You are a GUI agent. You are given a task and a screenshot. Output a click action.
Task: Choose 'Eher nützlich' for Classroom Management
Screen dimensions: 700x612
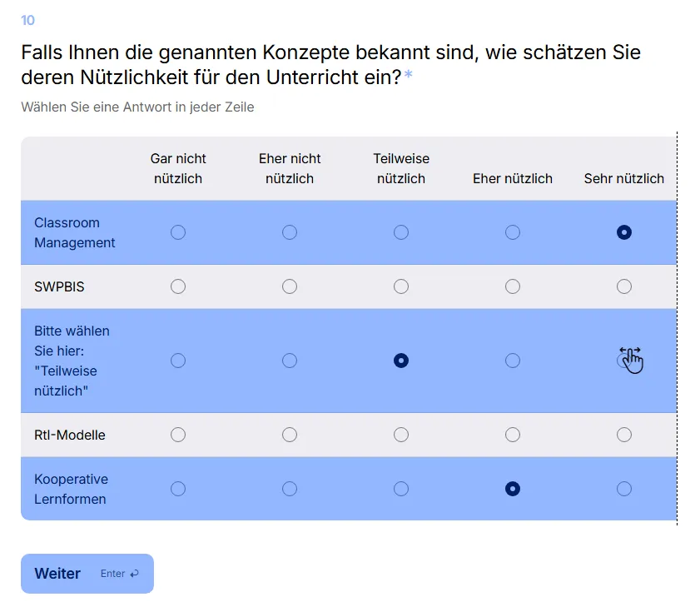[x=513, y=232]
